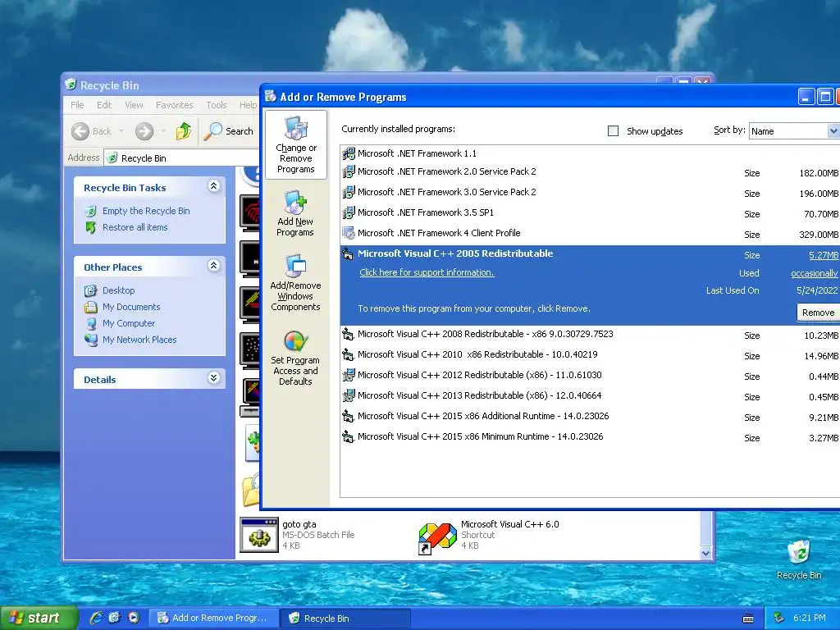840x630 pixels.
Task: Click the 6:21 PM system clock
Action: click(810, 619)
